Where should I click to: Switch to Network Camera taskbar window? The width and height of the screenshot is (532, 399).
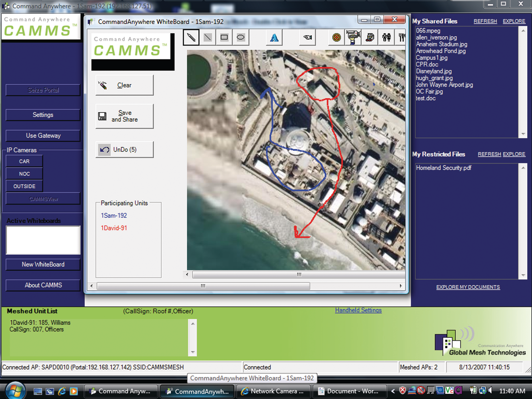click(273, 391)
